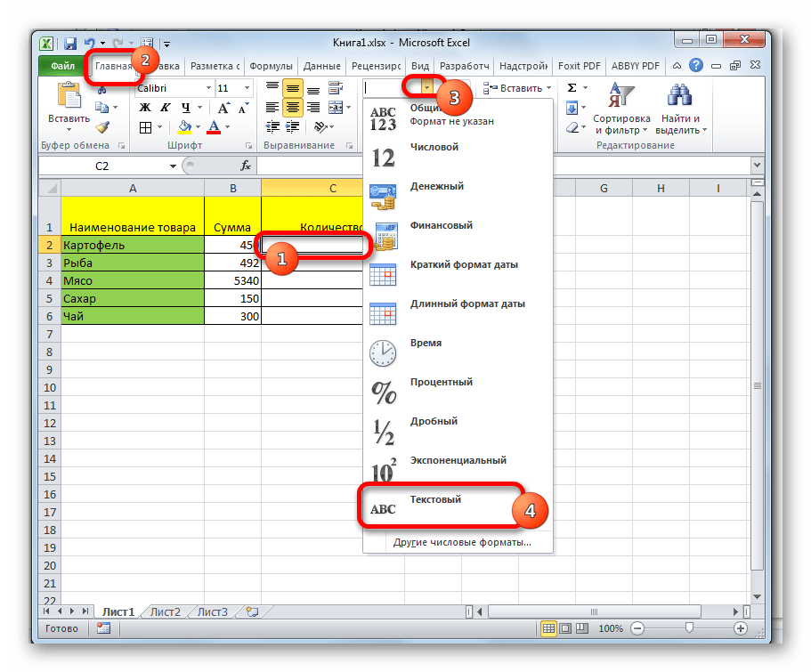Click the AutoSum sigma icon
The width and height of the screenshot is (811, 672).
point(572,88)
